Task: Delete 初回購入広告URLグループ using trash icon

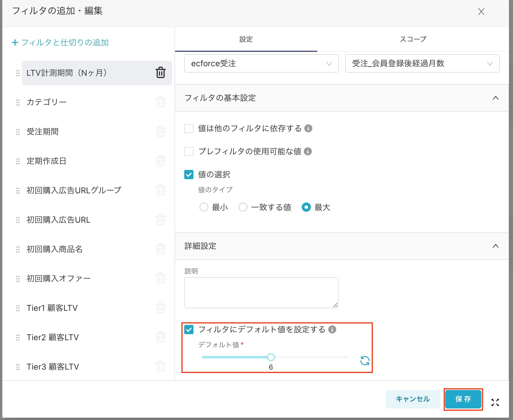Action: [x=161, y=190]
